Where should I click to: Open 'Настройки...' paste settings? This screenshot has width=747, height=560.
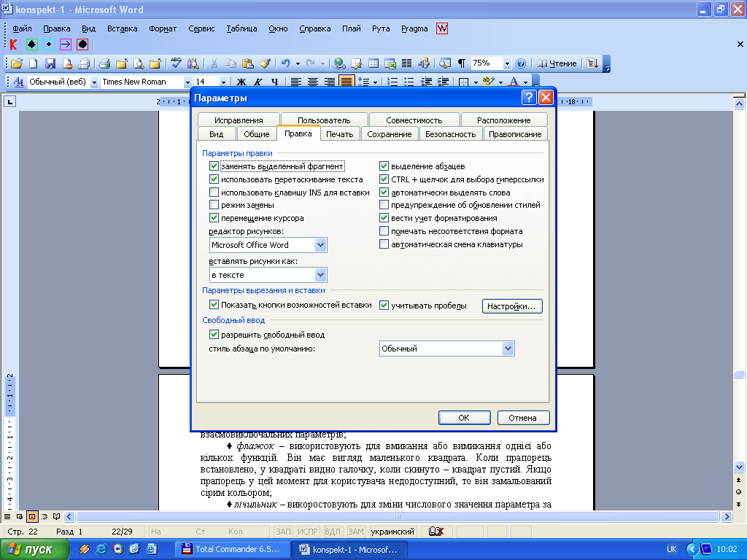coord(511,306)
